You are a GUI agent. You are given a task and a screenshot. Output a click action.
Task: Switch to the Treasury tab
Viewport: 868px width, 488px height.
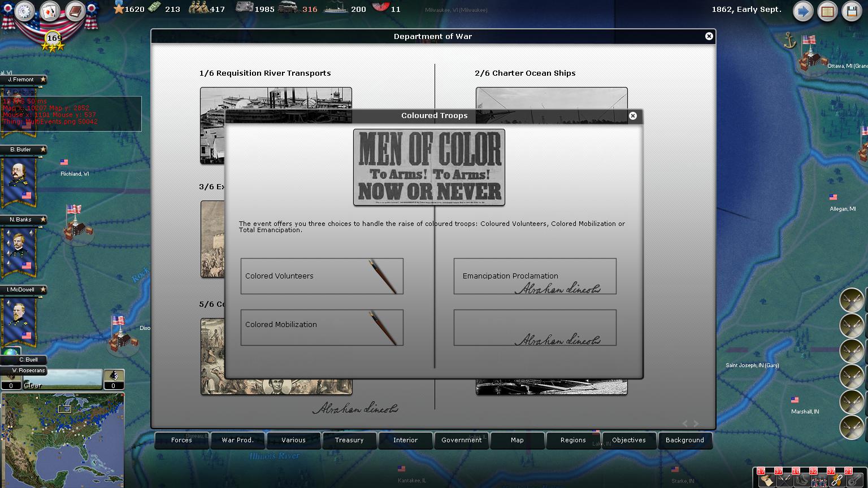click(349, 440)
